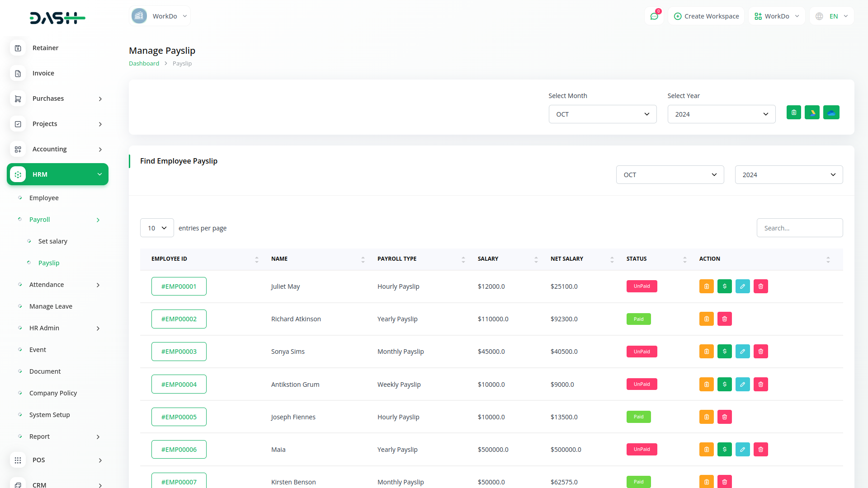Click the Create Workspace button
The image size is (868, 488).
pos(706,16)
